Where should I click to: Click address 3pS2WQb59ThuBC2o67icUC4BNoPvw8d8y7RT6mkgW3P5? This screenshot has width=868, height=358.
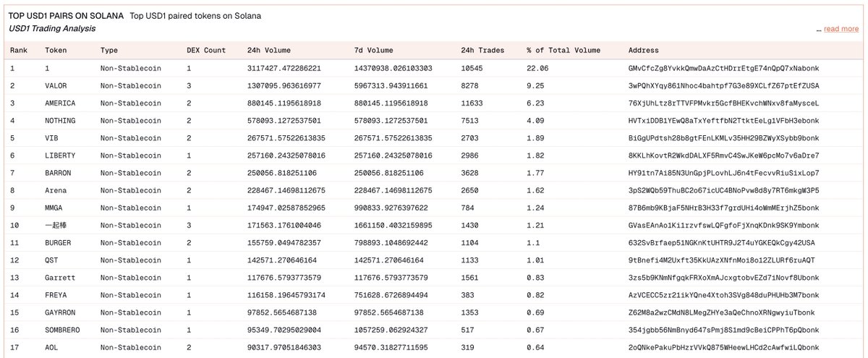(x=723, y=189)
